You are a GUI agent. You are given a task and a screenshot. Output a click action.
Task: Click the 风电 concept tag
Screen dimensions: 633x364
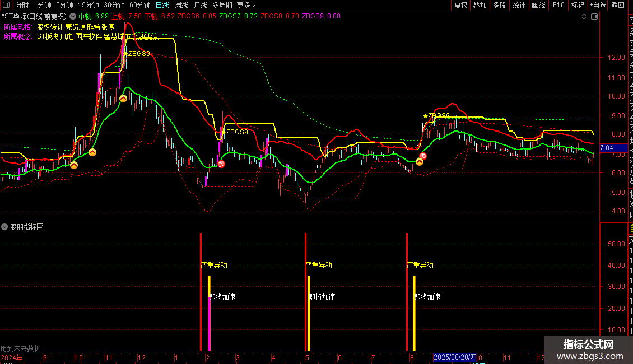(x=67, y=36)
